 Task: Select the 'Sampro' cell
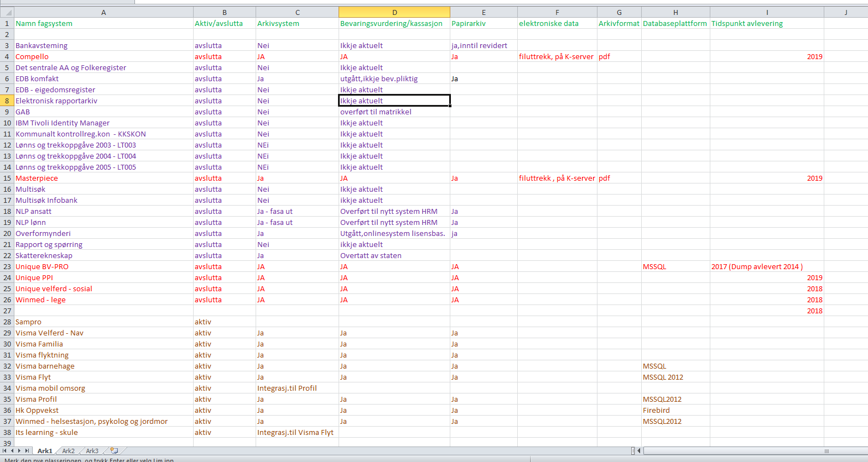pyautogui.click(x=103, y=322)
